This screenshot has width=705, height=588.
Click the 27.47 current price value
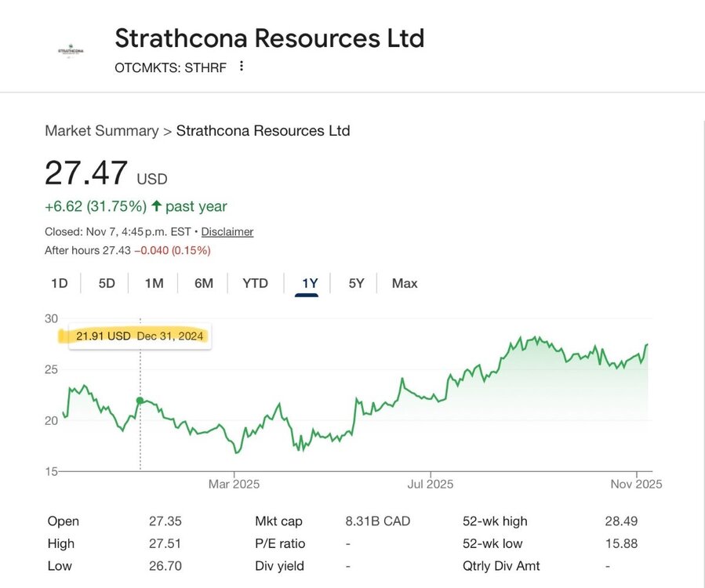click(86, 173)
